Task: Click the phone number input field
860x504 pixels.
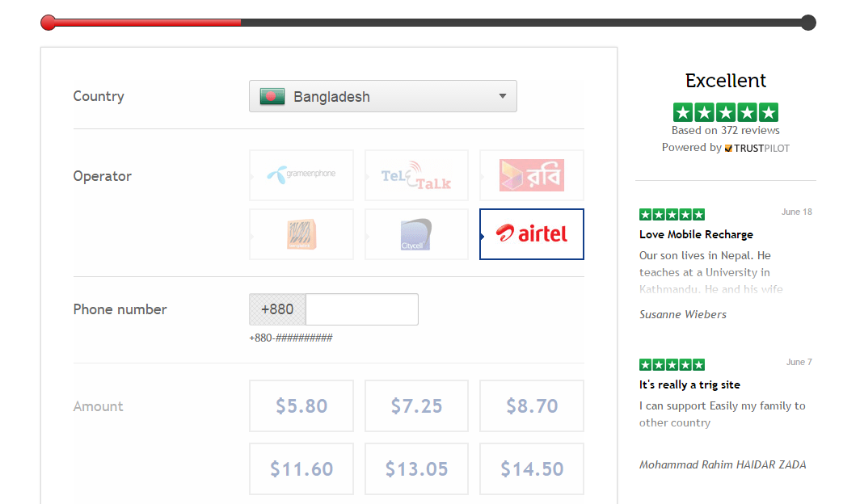Action: 362,309
